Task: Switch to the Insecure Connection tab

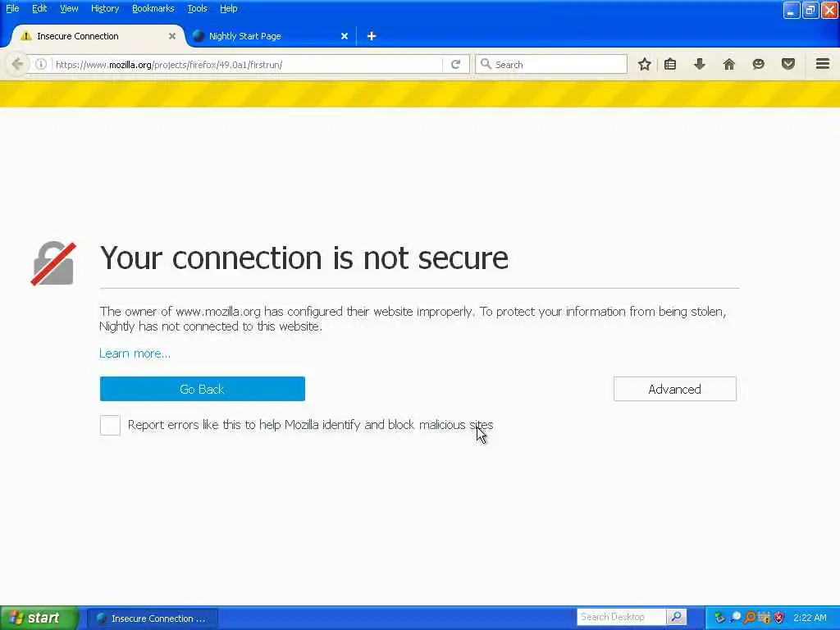Action: click(x=98, y=36)
